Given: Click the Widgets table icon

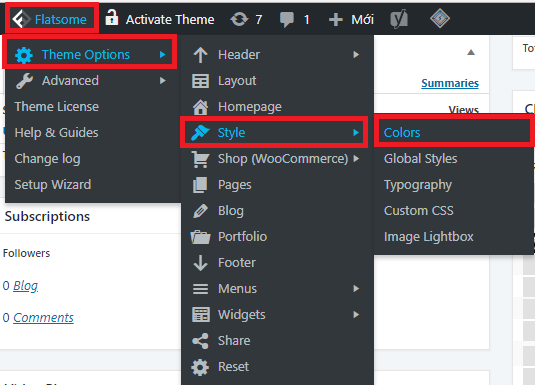Looking at the screenshot, I should [x=201, y=315].
